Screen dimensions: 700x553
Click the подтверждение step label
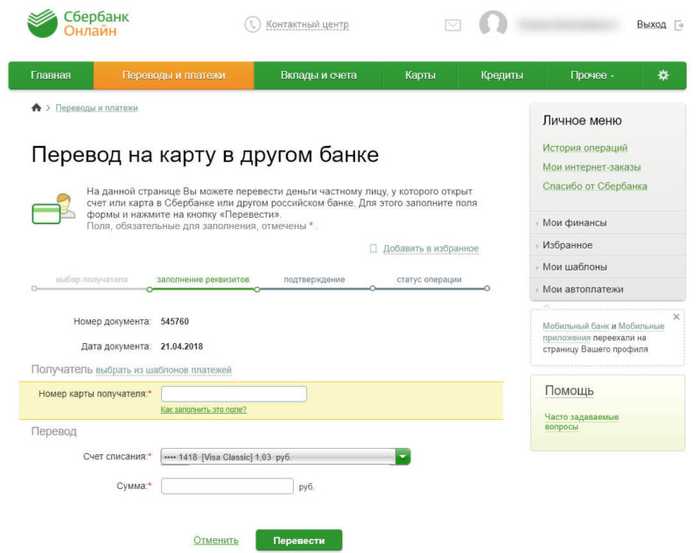[x=314, y=279]
